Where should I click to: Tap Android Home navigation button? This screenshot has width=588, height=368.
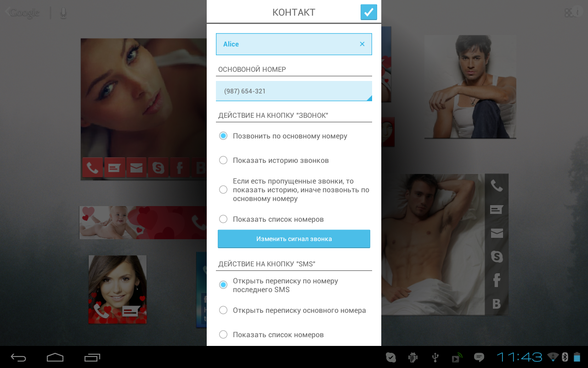pos(55,357)
